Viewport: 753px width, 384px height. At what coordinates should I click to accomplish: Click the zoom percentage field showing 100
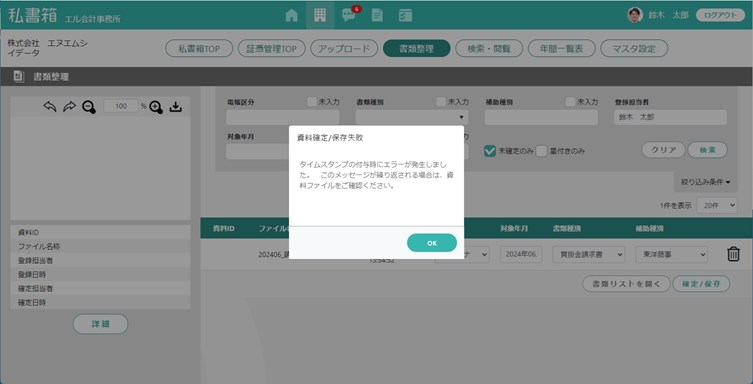121,107
